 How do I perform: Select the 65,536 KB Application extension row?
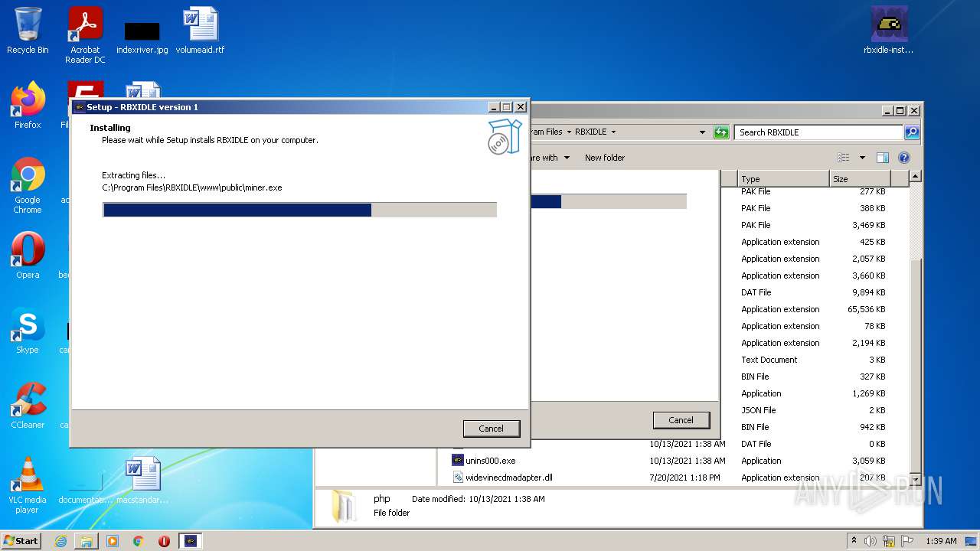coord(814,309)
